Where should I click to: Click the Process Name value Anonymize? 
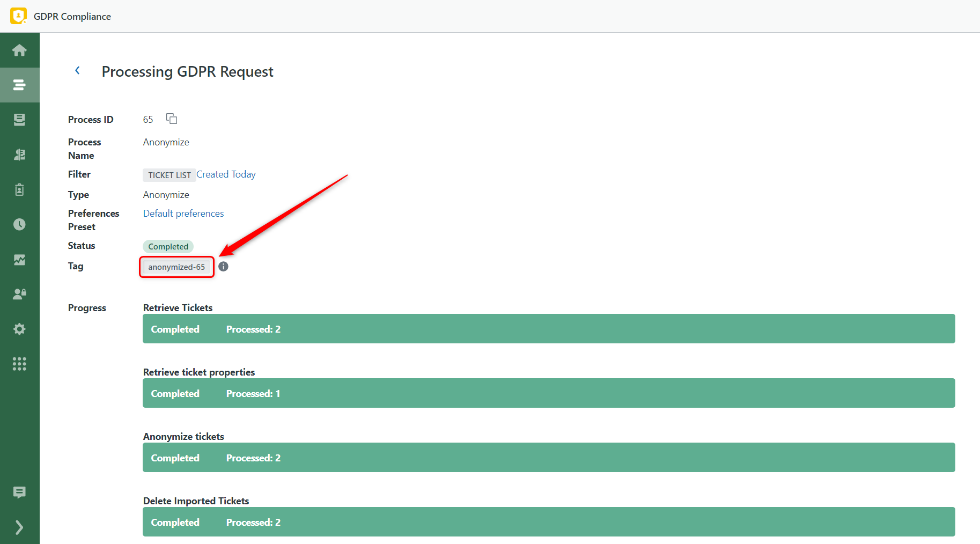tap(166, 142)
